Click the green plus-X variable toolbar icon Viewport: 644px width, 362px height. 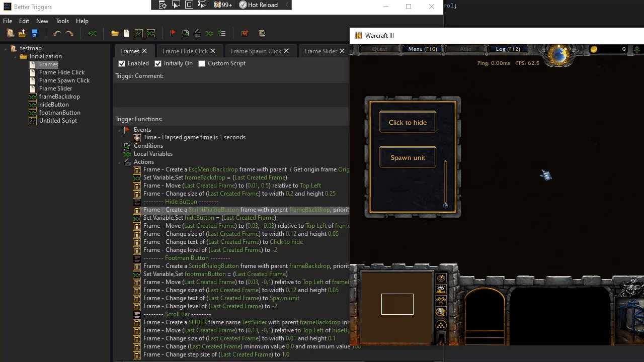[92, 33]
